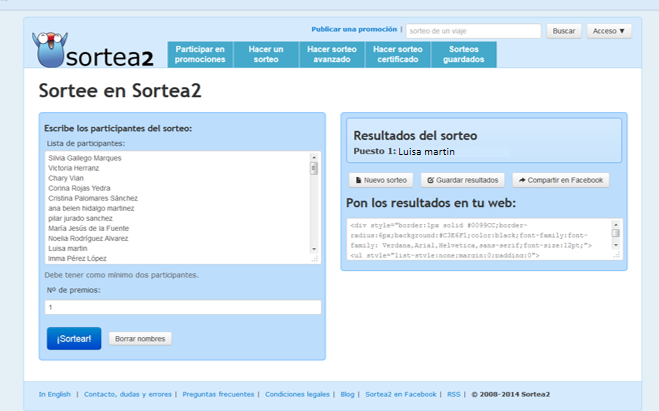Screen dimensions: 659x411
Task: Click the winner name in Puesto 1 result
Action: click(x=426, y=152)
